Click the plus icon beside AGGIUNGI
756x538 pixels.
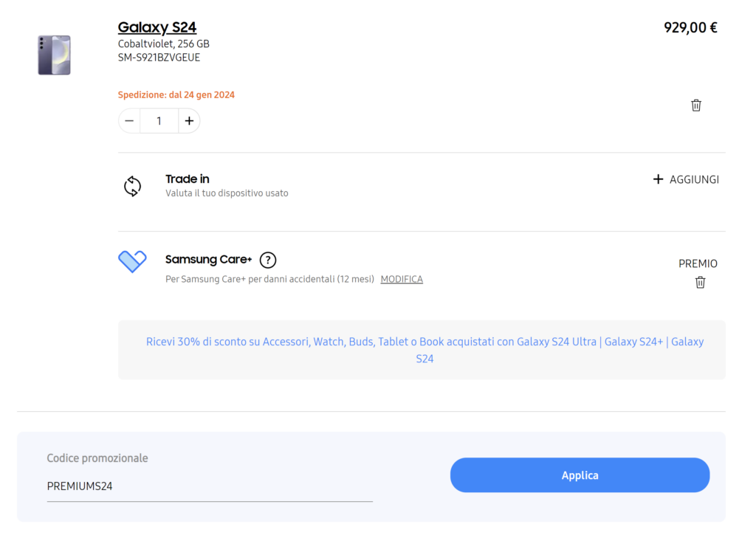click(658, 179)
